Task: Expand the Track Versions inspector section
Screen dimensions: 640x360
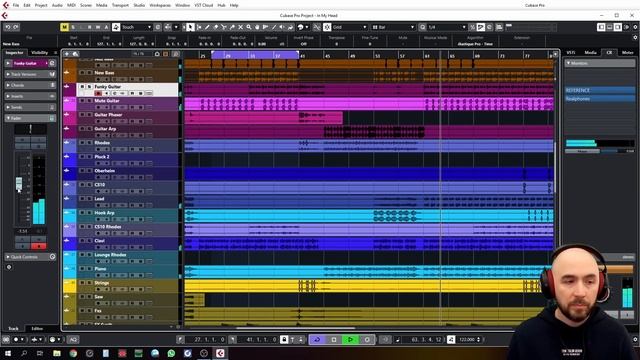Action: click(x=30, y=74)
